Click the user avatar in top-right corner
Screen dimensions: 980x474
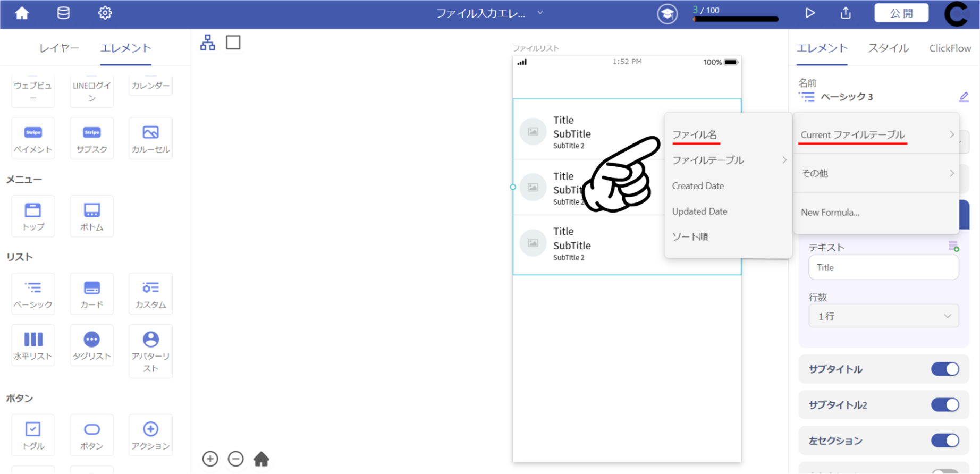click(958, 14)
